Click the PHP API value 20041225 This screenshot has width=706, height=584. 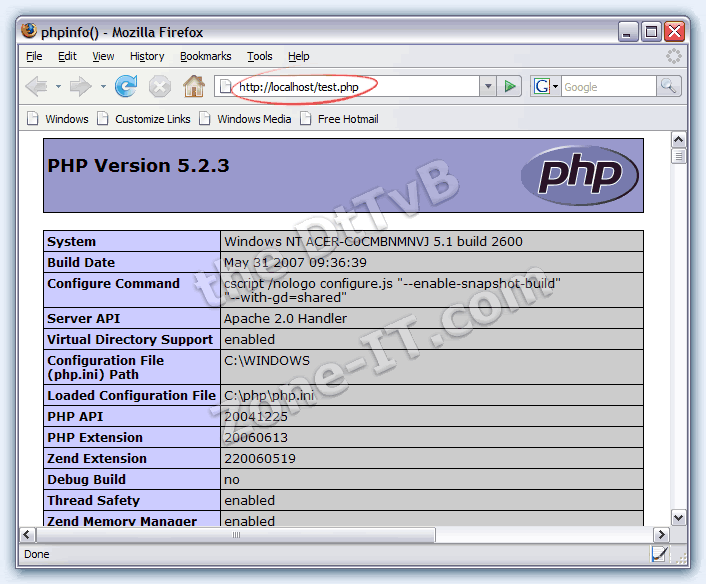click(x=256, y=416)
